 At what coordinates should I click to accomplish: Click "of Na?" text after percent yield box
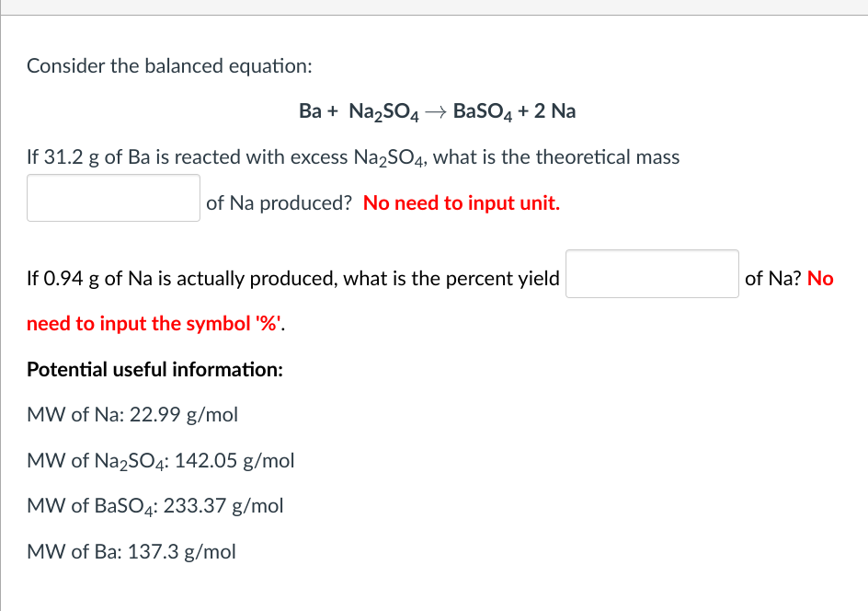point(773,279)
